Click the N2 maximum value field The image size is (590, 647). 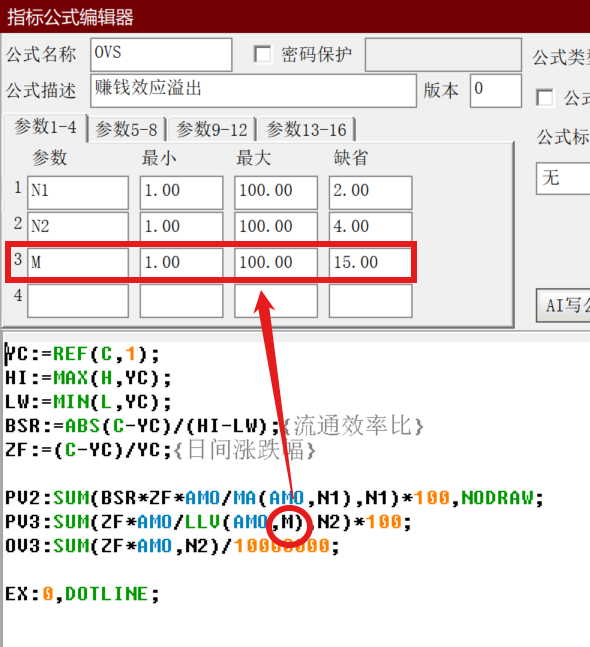pos(276,227)
